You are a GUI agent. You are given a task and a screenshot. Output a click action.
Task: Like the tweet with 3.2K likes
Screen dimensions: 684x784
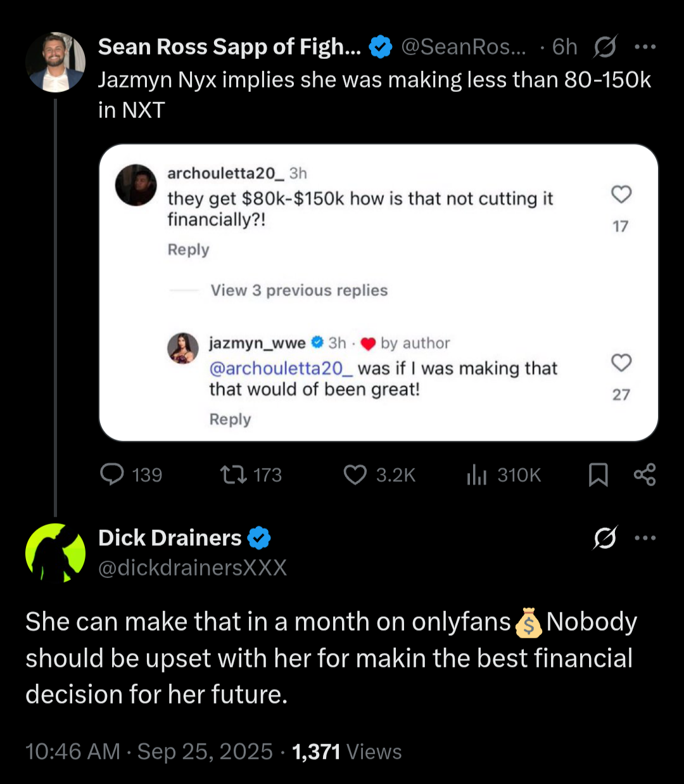coord(355,474)
